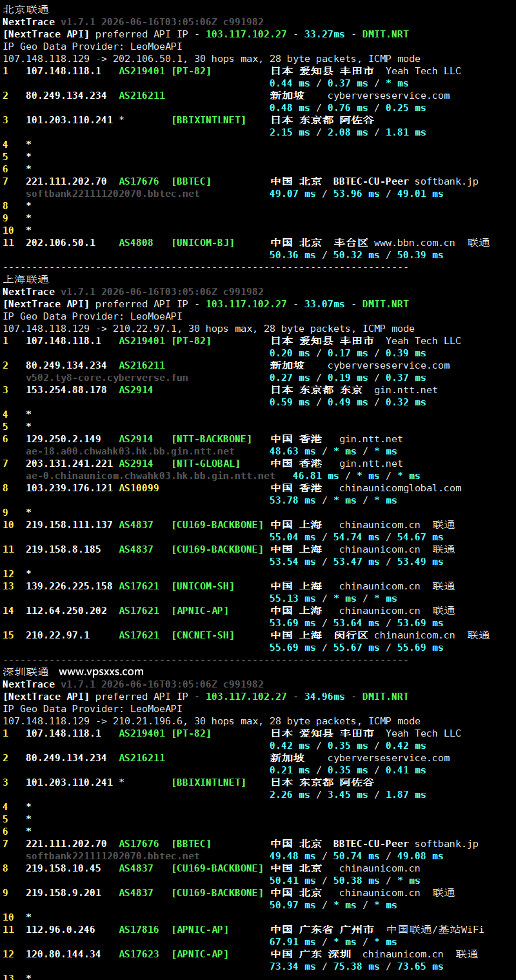Click the 67.91 ms latency value
The image size is (516, 980).
[x=293, y=942]
